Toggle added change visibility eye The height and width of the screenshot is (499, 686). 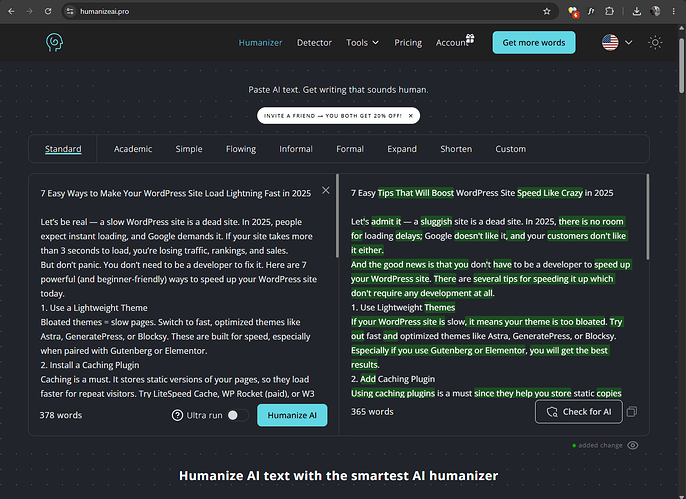(x=633, y=445)
